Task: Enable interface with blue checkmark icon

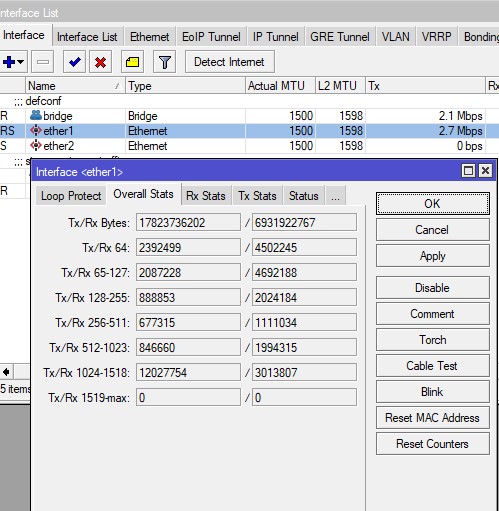Action: pos(74,62)
